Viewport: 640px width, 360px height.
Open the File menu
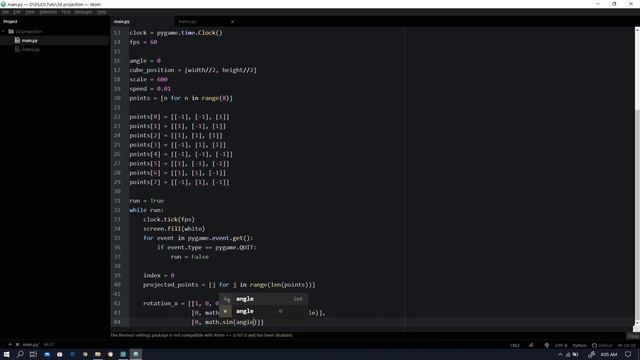tap(5, 12)
